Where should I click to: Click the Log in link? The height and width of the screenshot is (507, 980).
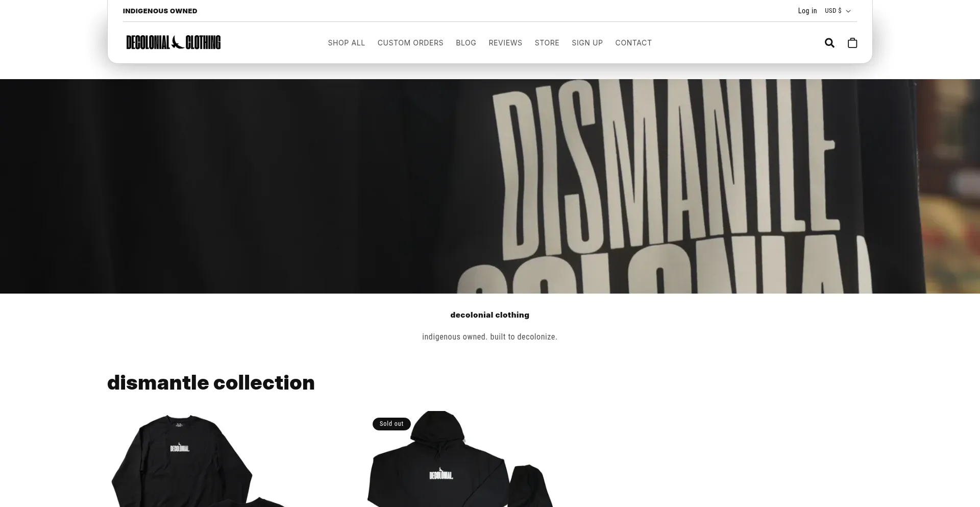coord(807,11)
